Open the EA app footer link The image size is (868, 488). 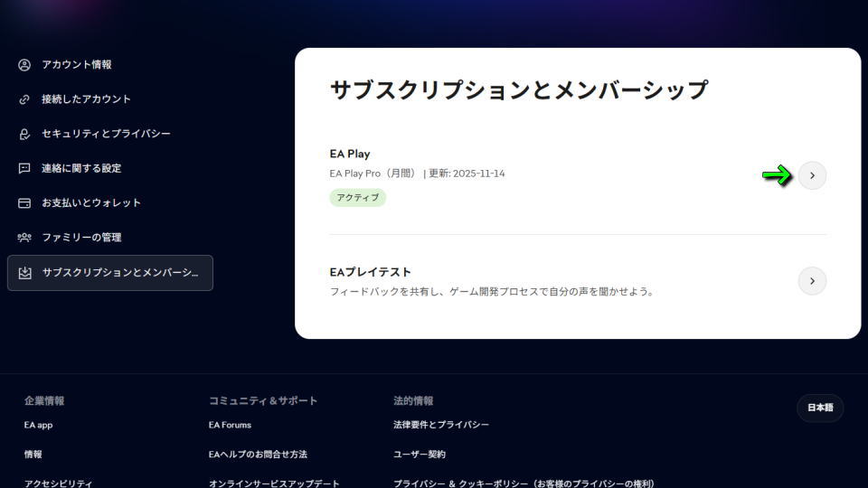38,425
